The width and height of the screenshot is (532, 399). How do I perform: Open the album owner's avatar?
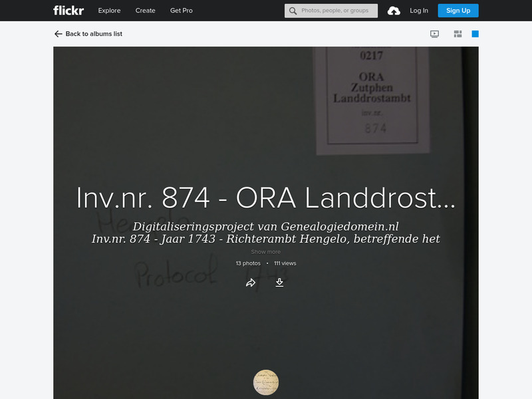[x=265, y=382]
